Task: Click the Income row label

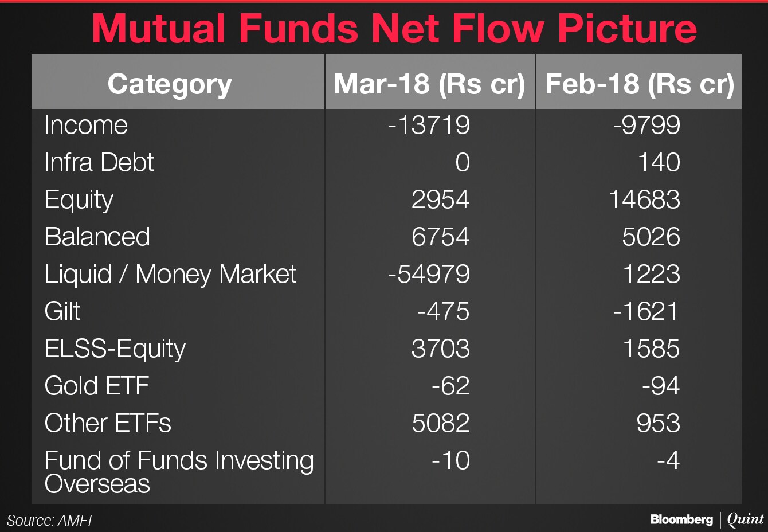Action: [86, 125]
